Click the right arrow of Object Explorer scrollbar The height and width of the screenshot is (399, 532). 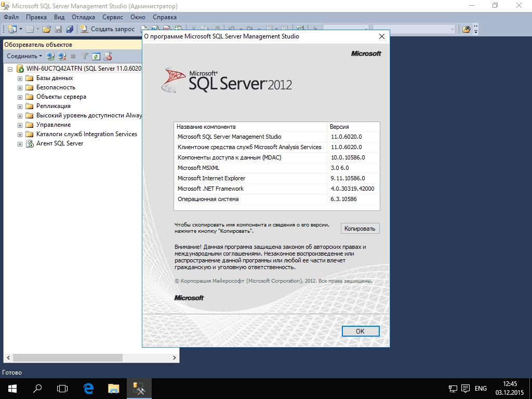tap(175, 357)
